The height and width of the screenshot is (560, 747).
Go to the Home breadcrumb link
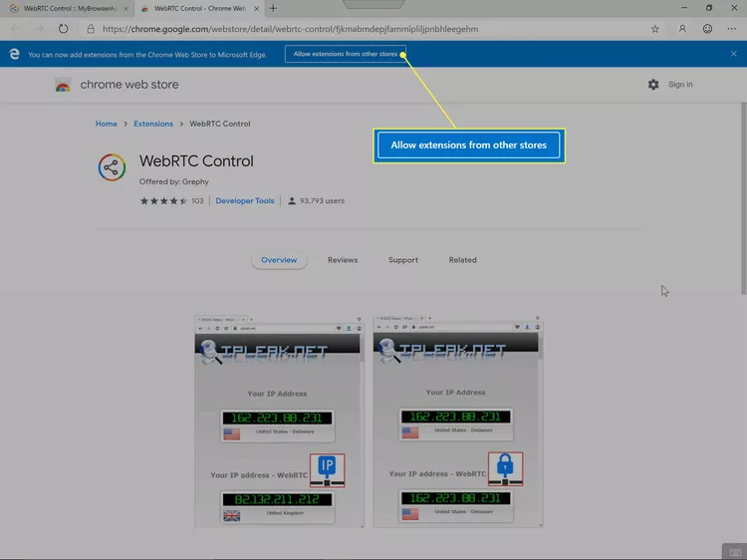pyautogui.click(x=107, y=124)
